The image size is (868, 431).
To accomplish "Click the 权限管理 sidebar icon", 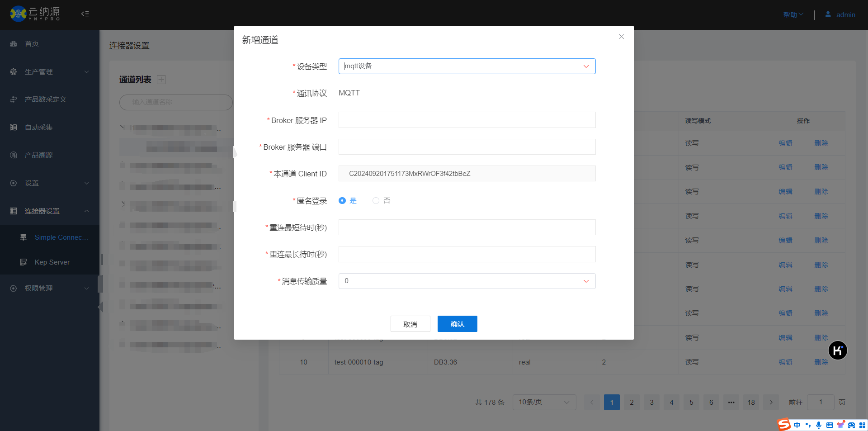I will click(x=14, y=289).
